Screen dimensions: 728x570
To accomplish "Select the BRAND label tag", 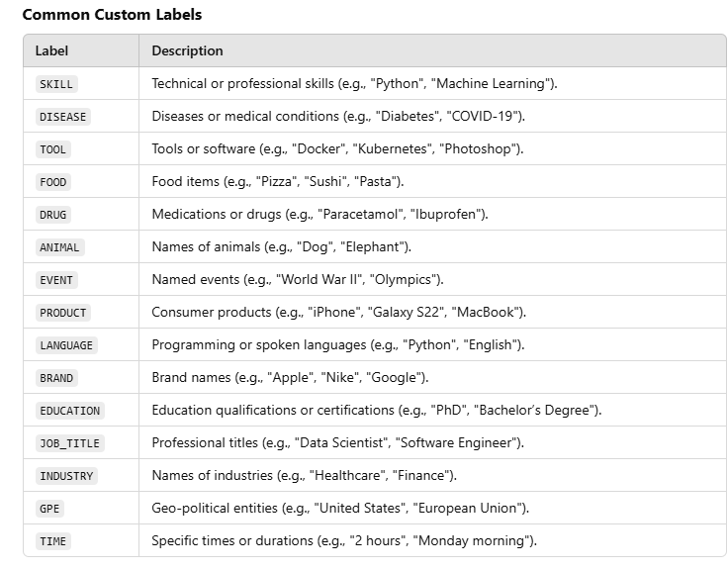I will pos(56,378).
